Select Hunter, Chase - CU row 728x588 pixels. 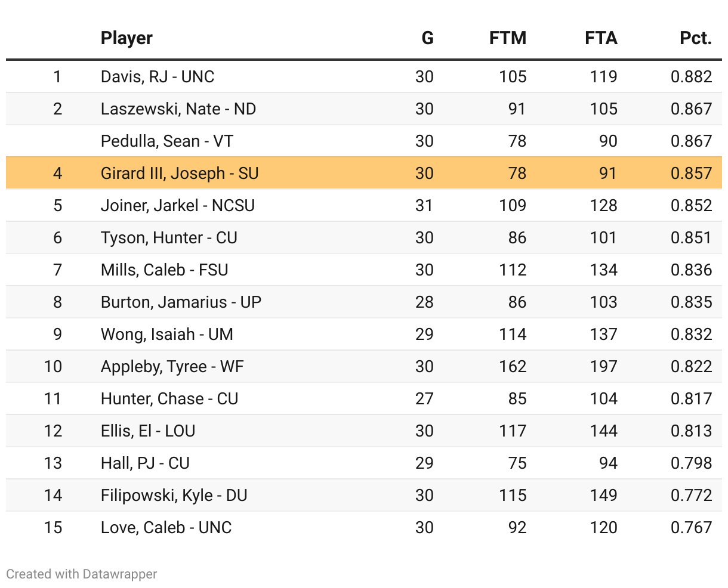169,399
